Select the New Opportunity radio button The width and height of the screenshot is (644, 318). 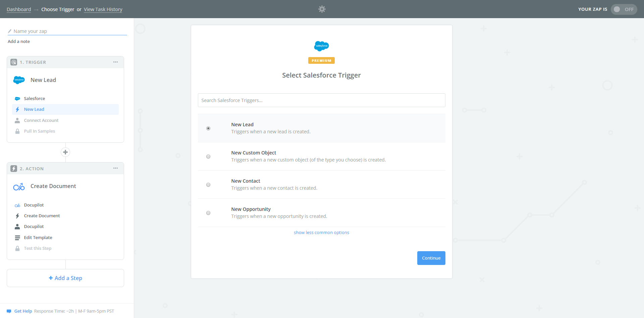click(208, 213)
